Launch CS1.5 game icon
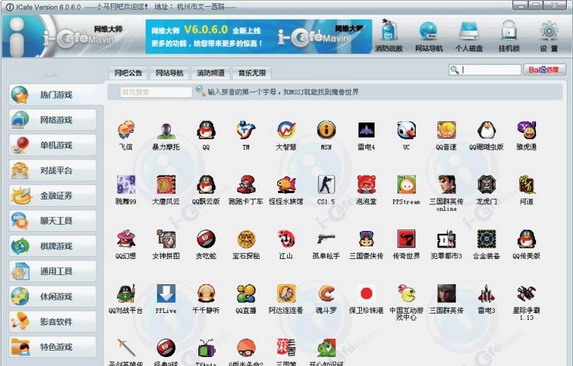This screenshot has width=573, height=366. [x=326, y=184]
